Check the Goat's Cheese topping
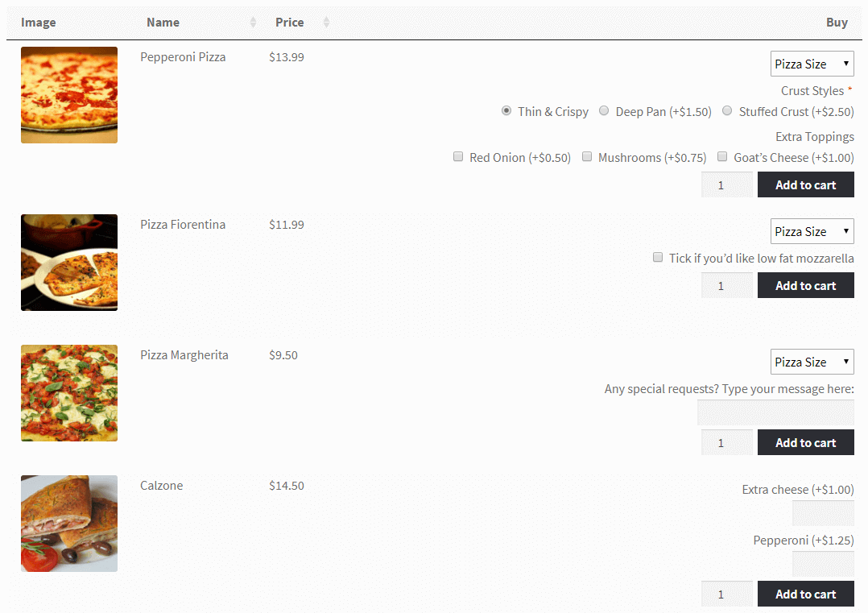Screen dimensions: 868x613 [722, 156]
